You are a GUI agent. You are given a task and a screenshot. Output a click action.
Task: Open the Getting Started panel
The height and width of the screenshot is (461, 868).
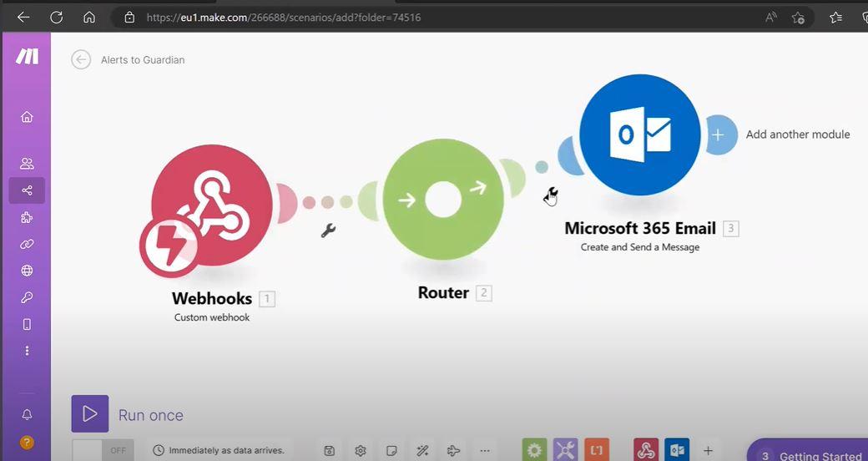pyautogui.click(x=808, y=451)
